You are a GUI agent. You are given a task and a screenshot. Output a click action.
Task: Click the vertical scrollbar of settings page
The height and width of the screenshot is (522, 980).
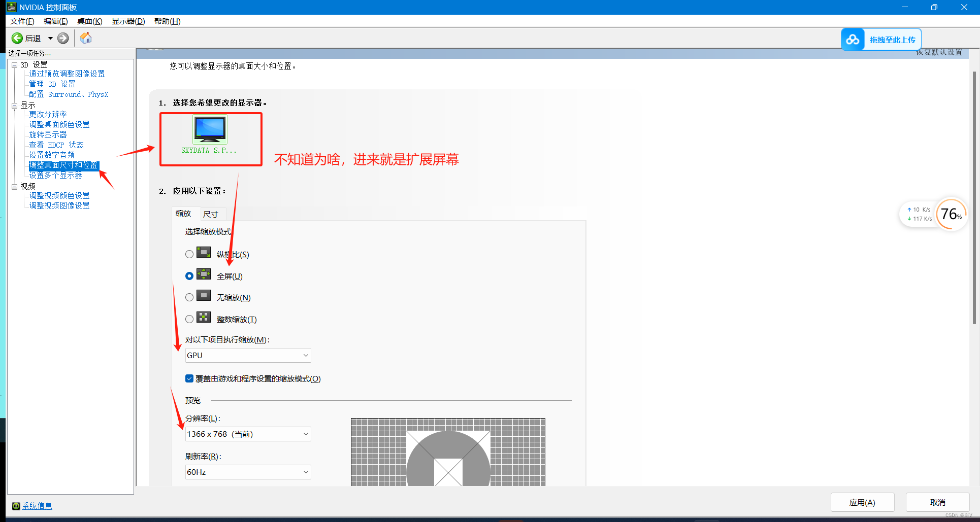click(974, 198)
